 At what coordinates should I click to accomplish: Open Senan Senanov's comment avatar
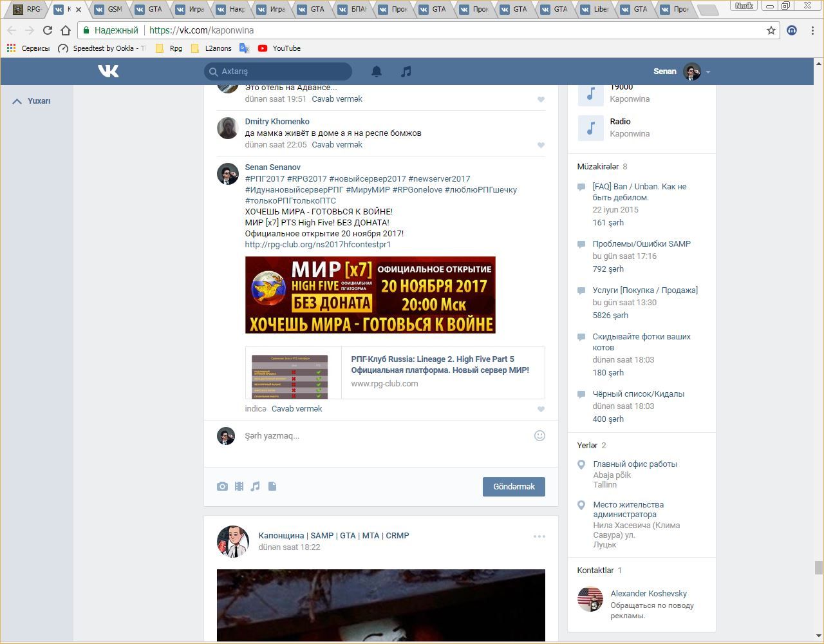coord(228,174)
